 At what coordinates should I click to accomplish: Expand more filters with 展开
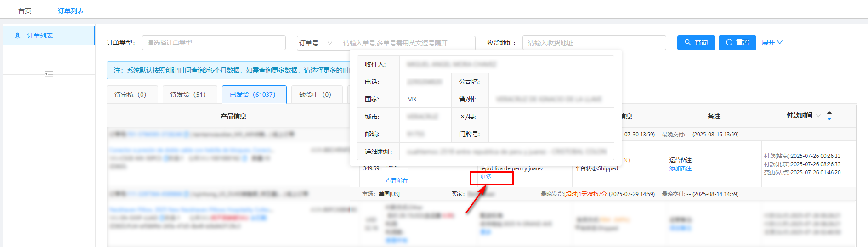pos(772,43)
